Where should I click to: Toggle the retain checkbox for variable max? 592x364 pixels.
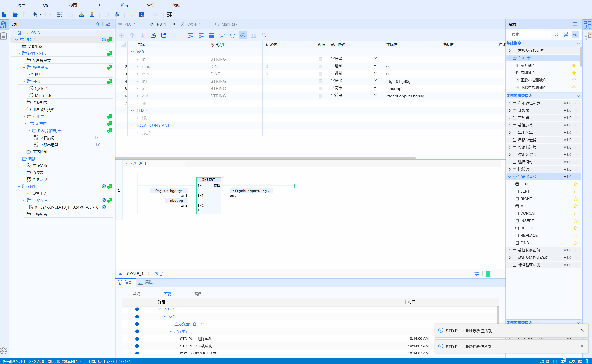point(320,66)
